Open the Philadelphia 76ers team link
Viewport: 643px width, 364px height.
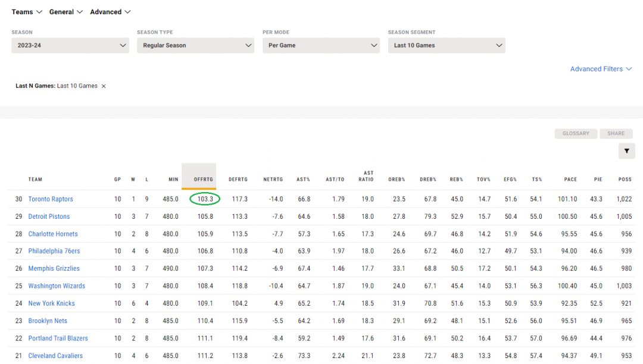point(54,251)
